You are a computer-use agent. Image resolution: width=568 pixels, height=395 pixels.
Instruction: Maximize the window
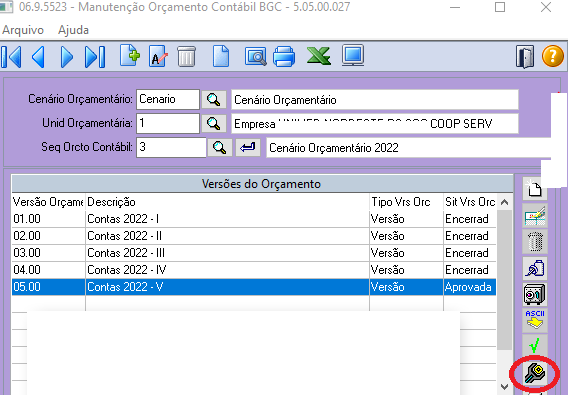(x=500, y=7)
